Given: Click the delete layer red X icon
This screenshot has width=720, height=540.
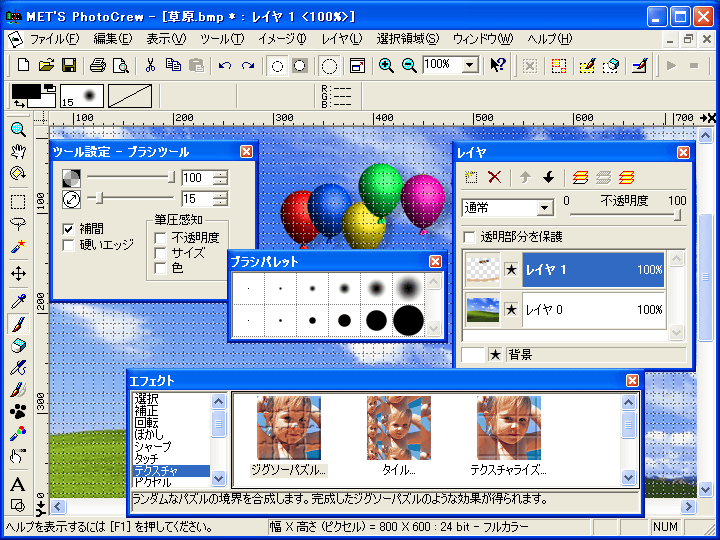Looking at the screenshot, I should [x=495, y=177].
